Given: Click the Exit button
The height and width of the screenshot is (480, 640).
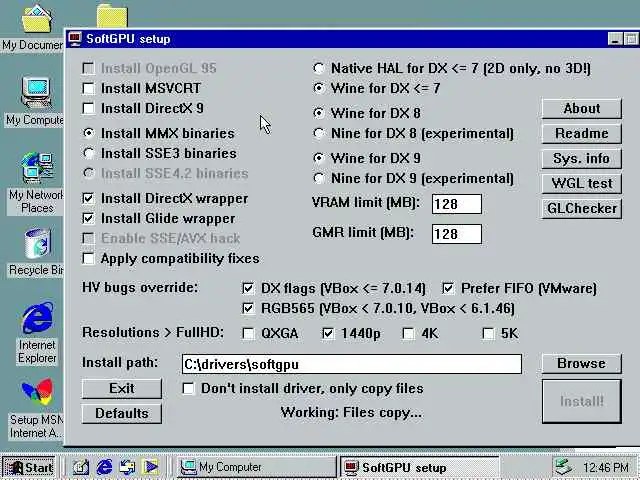Looking at the screenshot, I should 122,388.
